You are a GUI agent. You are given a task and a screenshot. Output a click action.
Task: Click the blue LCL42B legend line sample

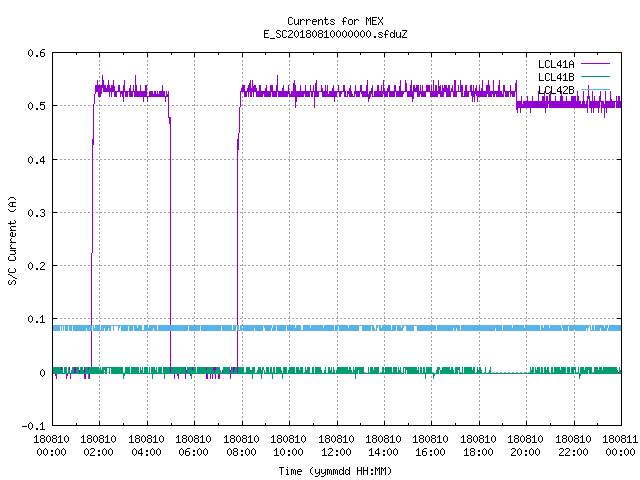click(595, 89)
